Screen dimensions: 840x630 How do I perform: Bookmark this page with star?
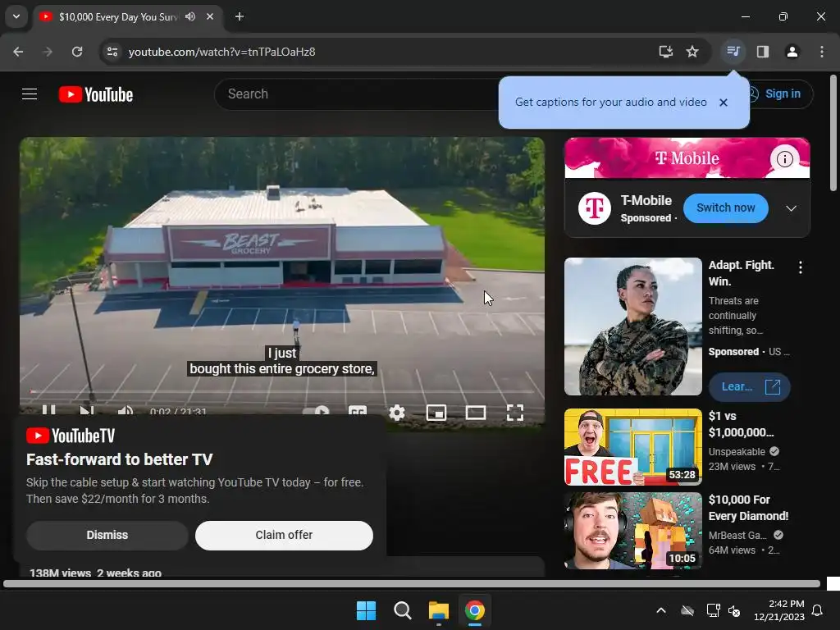point(692,52)
